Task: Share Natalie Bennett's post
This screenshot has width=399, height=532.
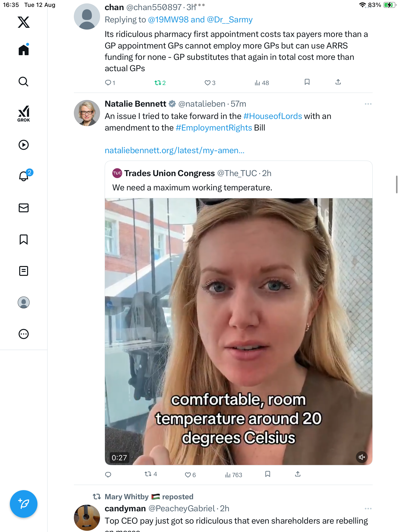Action: (298, 474)
